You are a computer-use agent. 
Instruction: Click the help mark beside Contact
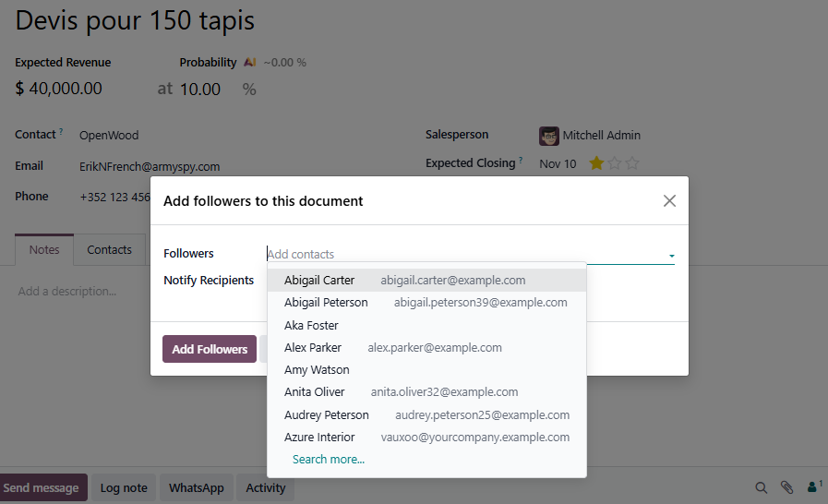coord(62,132)
